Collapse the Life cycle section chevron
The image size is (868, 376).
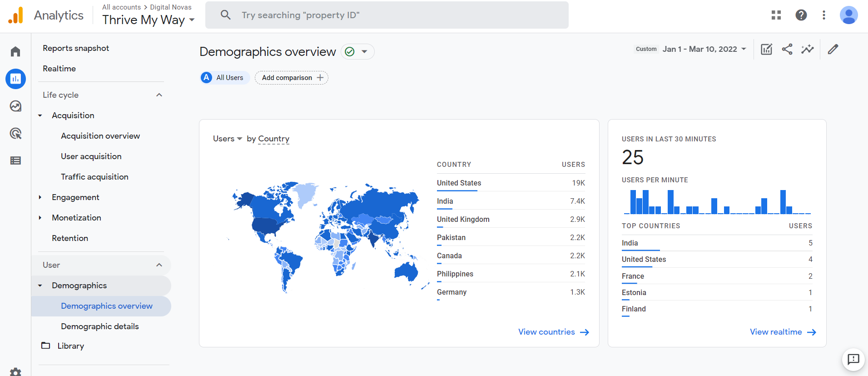click(159, 95)
